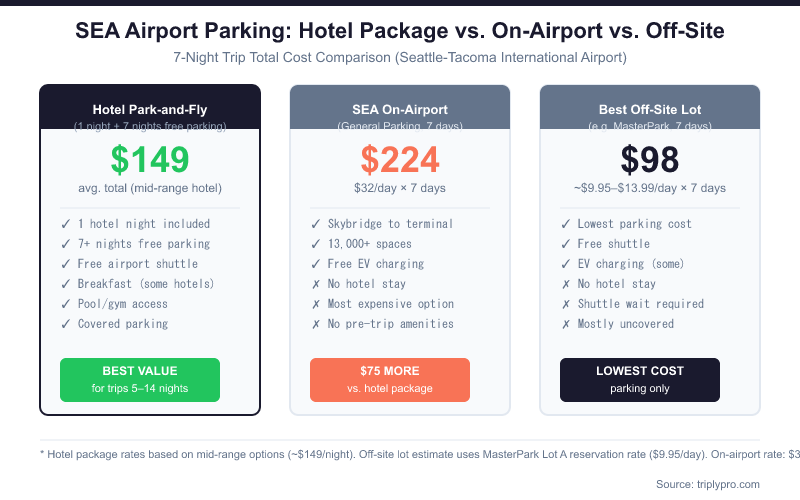
Task: Select the 'Best Off-Site Lot' card header
Action: click(x=650, y=110)
